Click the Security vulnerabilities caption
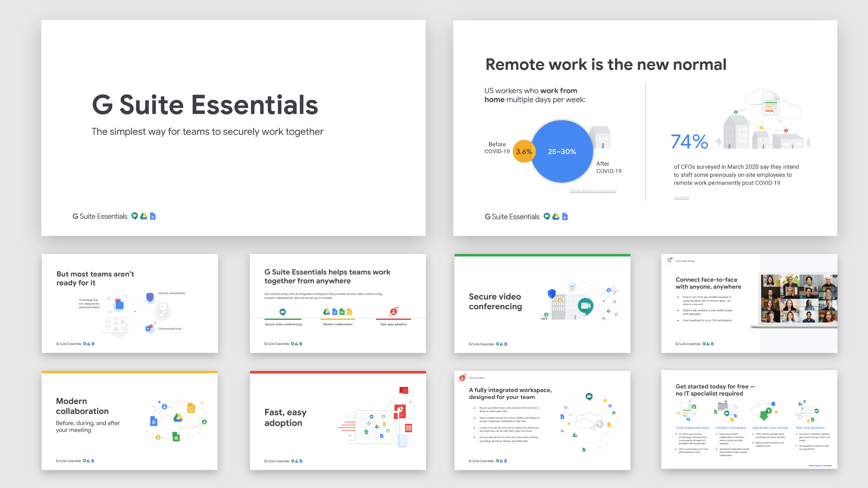 pos(172,293)
